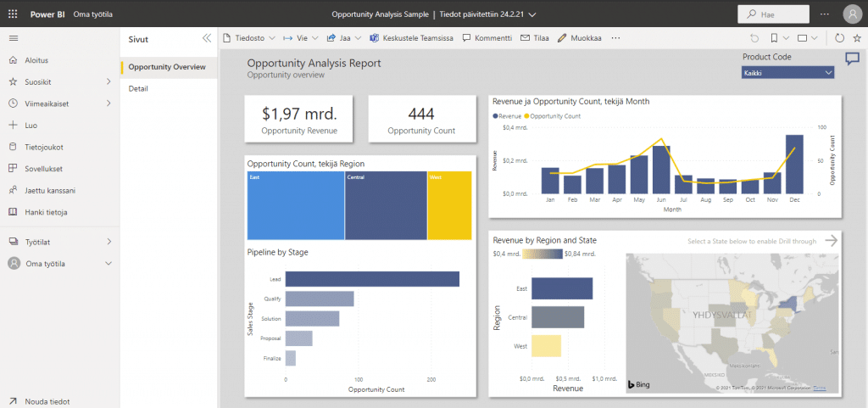Image resolution: width=868 pixels, height=408 pixels.
Task: Open the comments speech bubble icon
Action: pyautogui.click(x=852, y=59)
